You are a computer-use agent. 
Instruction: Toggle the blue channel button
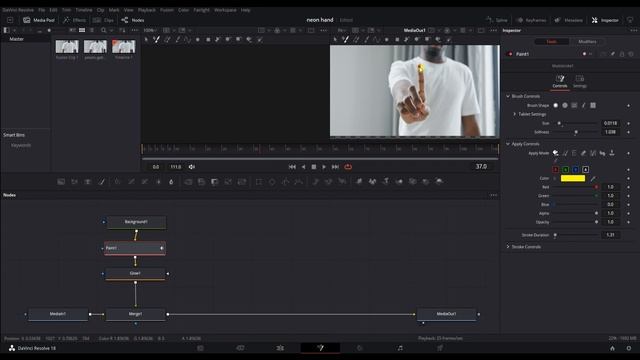576,169
